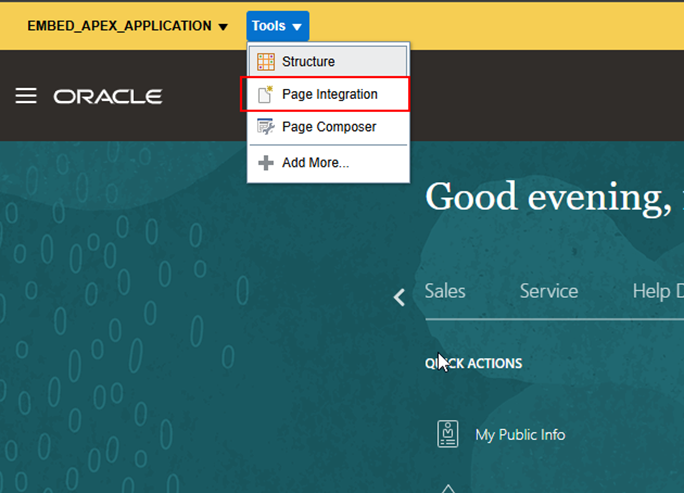Screen dimensions: 684x493
Task: Collapse the Tools dropdown menu
Action: tap(277, 26)
